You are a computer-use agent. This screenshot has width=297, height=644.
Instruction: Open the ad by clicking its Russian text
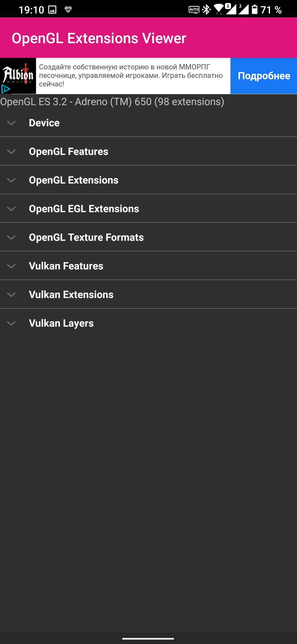click(132, 74)
